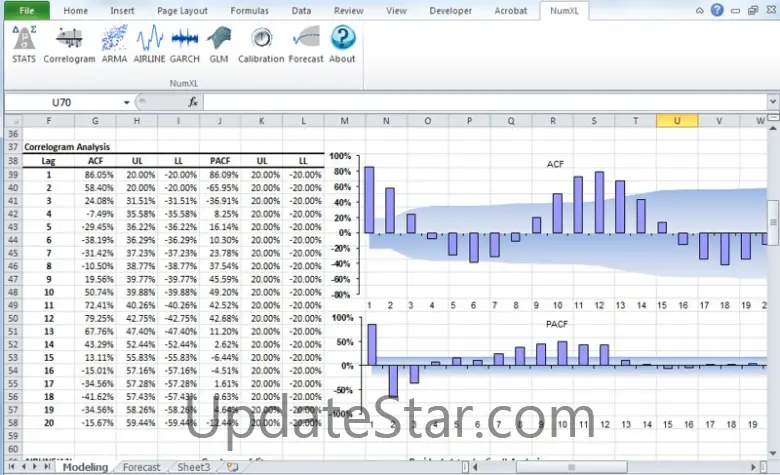Switch to the Forecast worksheet tab

140,467
